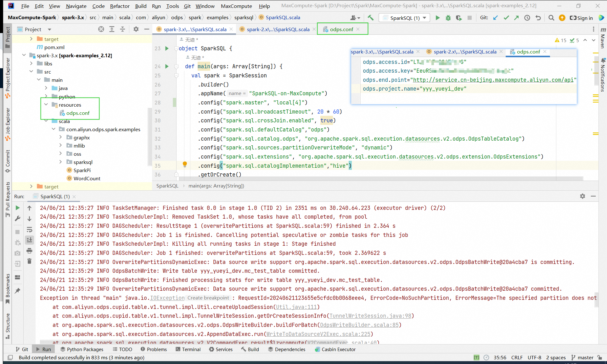Open Project panel settings gear
Screen dimensions: 607x364
pos(136,29)
